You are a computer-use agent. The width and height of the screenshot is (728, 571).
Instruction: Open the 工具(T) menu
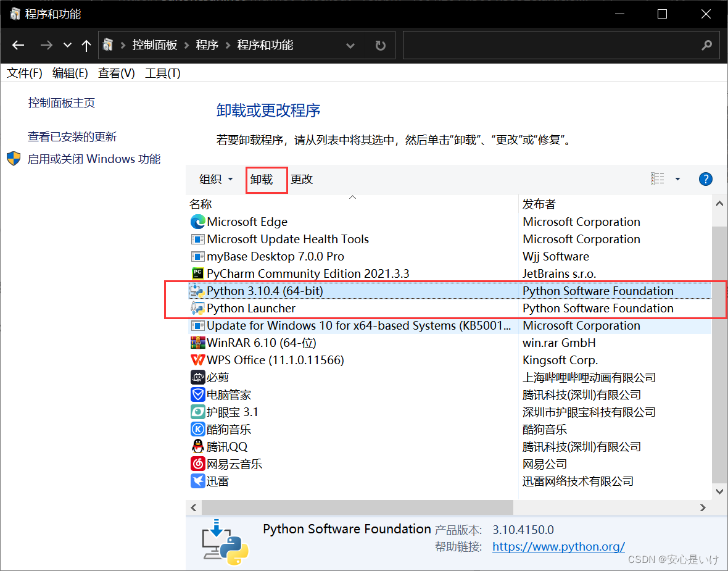162,73
